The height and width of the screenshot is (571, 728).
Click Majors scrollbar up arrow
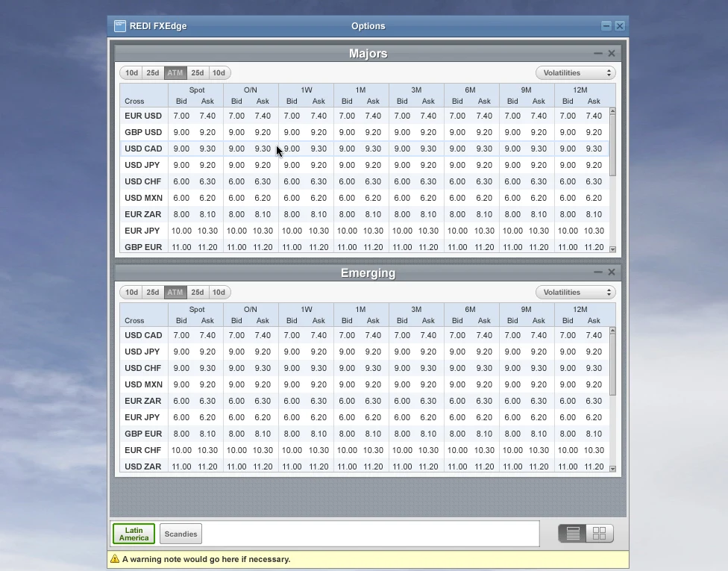point(613,111)
